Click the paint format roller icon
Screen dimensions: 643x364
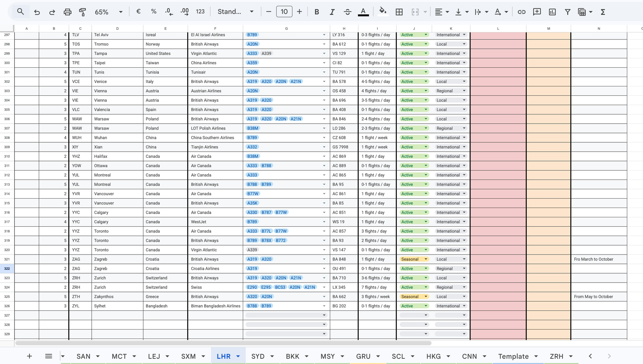pos(82,12)
